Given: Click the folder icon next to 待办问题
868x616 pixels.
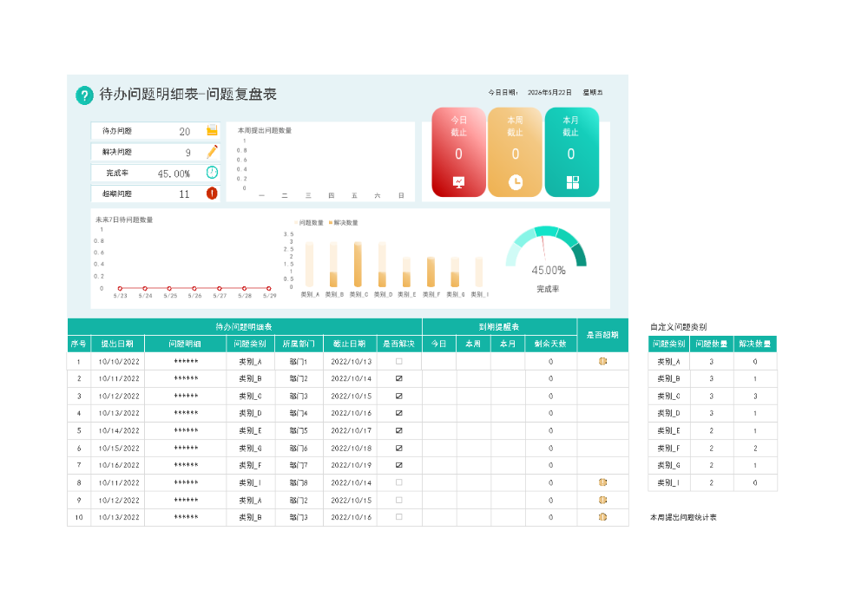Looking at the screenshot, I should [212, 131].
